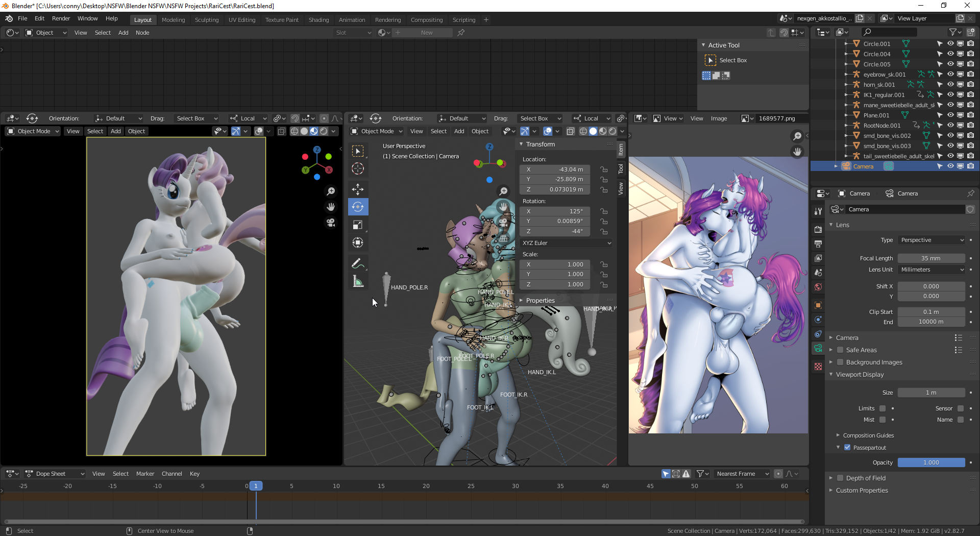Image resolution: width=980 pixels, height=536 pixels.
Task: Click Add workspace plus button
Action: [x=486, y=20]
